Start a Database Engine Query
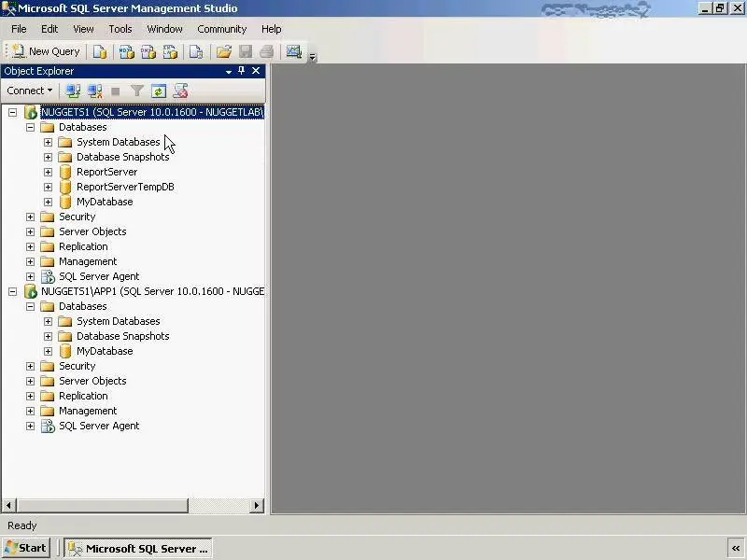 click(x=100, y=51)
